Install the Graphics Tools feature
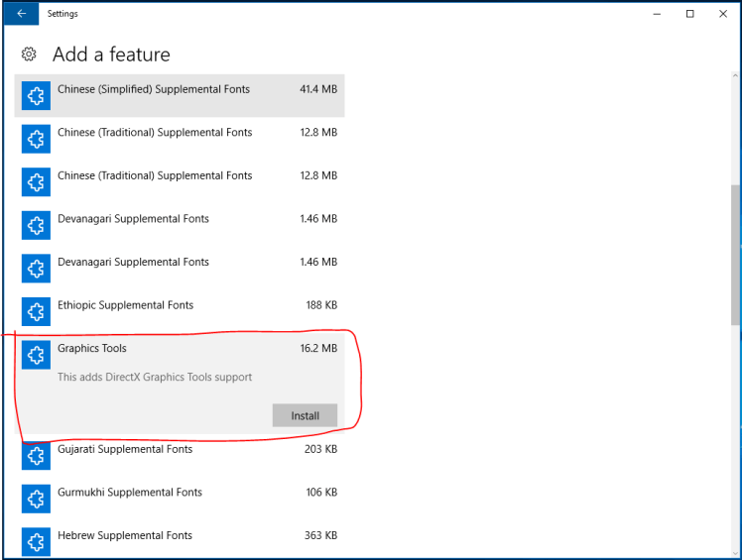This screenshot has width=742, height=560. click(305, 415)
